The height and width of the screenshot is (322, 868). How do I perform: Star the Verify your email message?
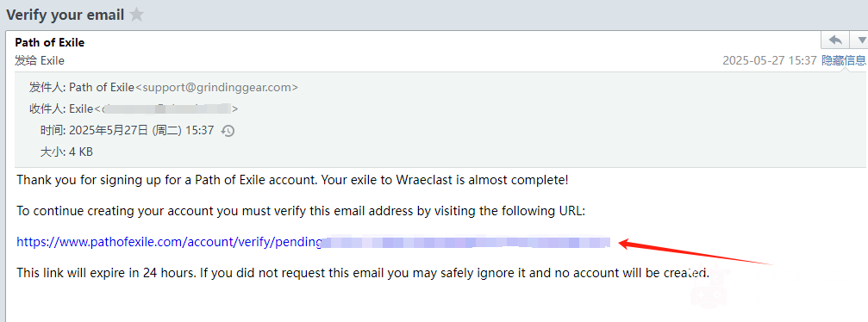pos(136,15)
